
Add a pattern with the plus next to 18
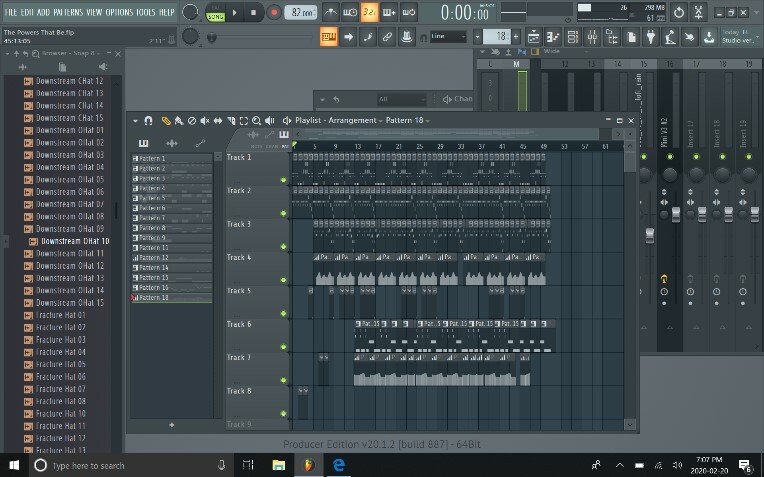(516, 37)
